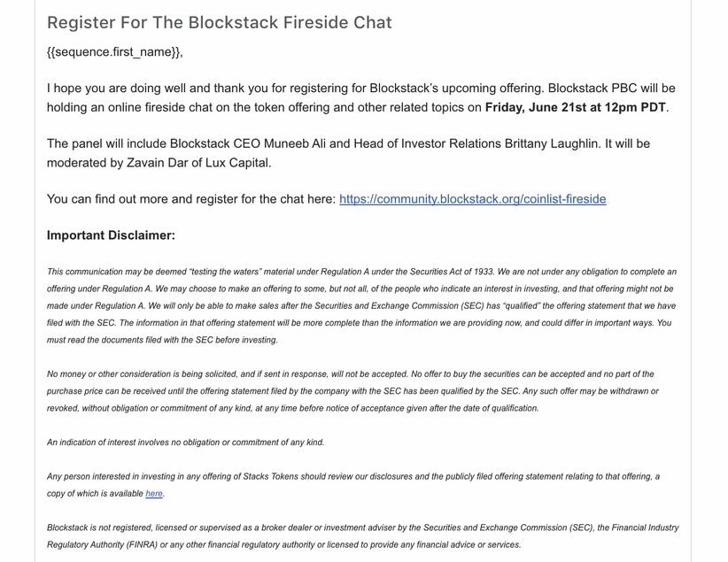Click the "Register For The Blockstack Fireside Chat" heading
The image size is (728, 562).
(x=219, y=22)
